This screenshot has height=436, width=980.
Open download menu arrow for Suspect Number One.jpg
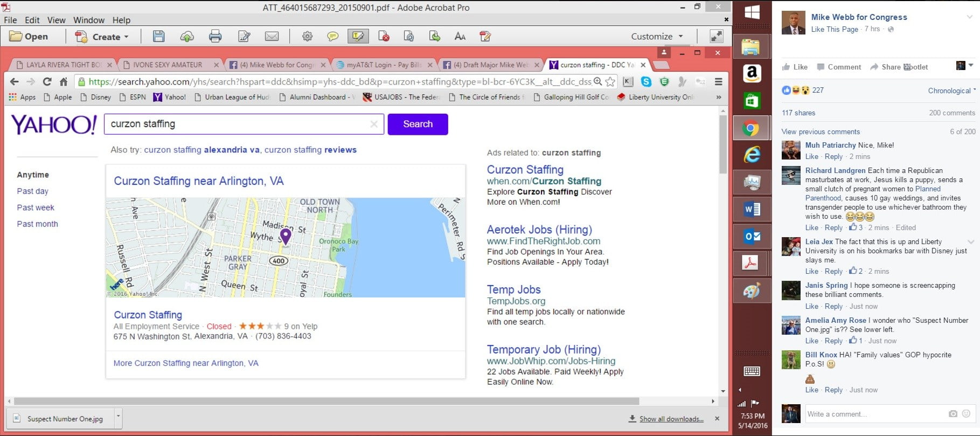pos(119,418)
